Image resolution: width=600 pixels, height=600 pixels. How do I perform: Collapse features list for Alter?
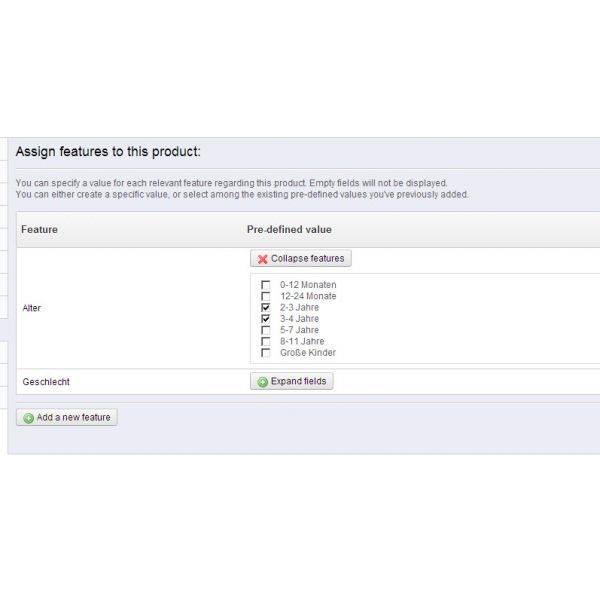coord(301,259)
